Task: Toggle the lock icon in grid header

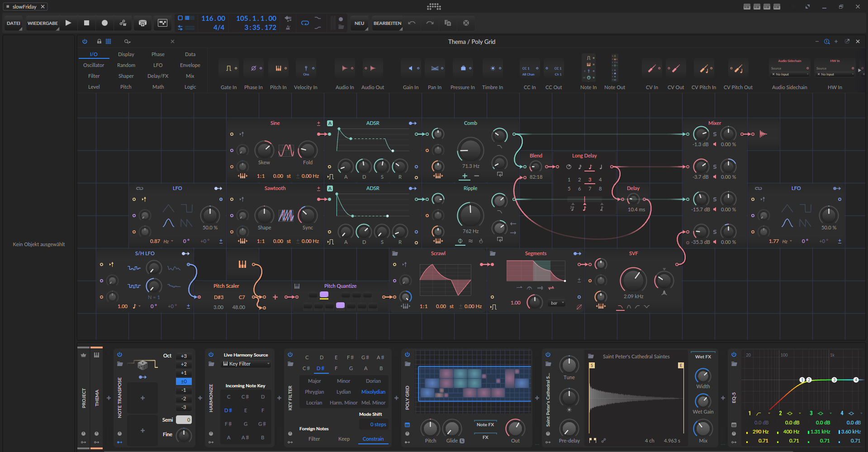Action: coord(99,41)
